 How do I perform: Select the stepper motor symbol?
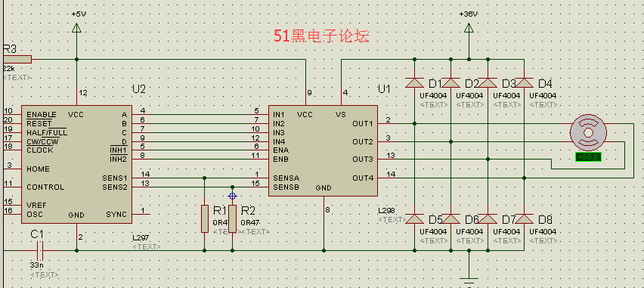point(588,132)
